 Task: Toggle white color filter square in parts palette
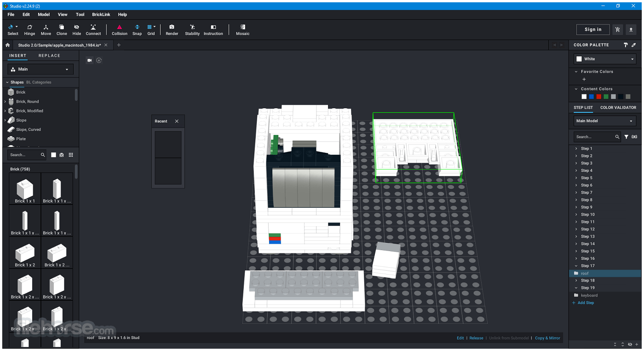point(53,155)
